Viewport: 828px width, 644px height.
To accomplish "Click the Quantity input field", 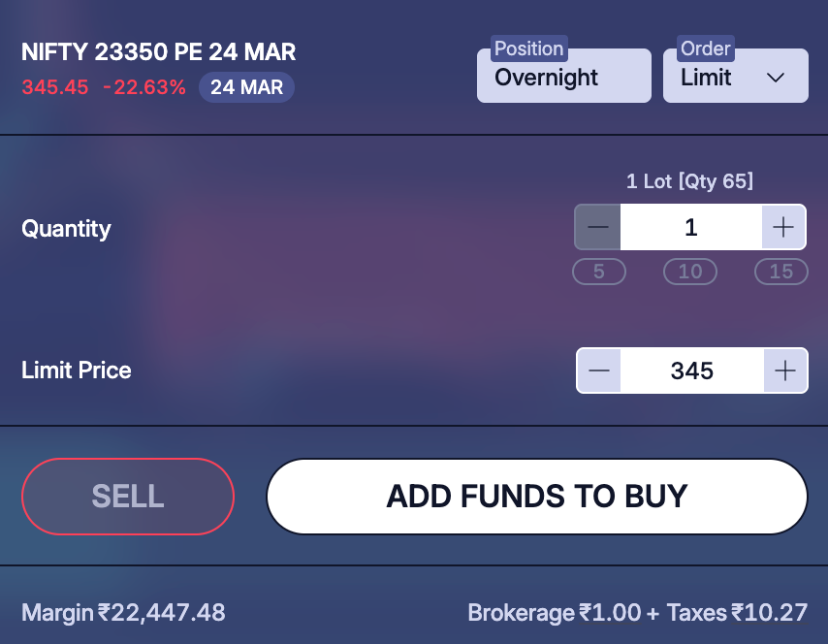I will click(x=690, y=228).
